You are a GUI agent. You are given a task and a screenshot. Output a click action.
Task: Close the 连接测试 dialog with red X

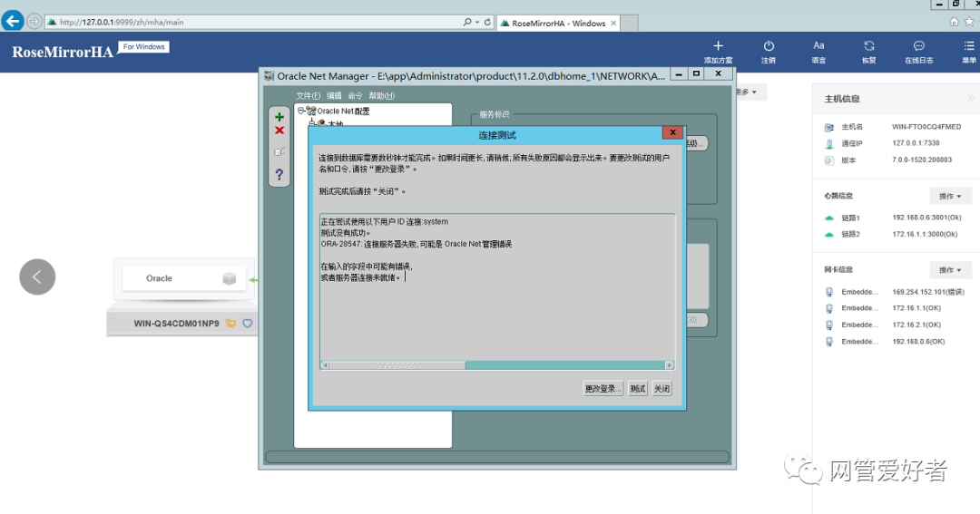[x=672, y=132]
